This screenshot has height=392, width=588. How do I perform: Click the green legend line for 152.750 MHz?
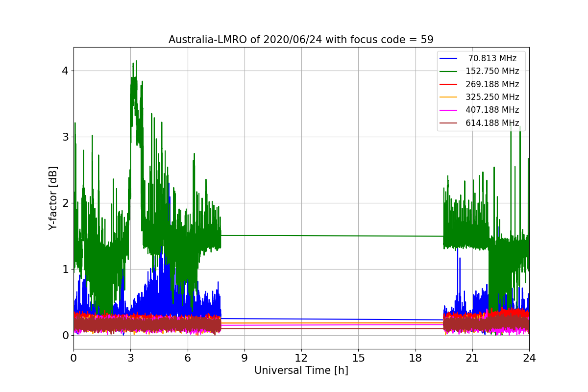(449, 71)
